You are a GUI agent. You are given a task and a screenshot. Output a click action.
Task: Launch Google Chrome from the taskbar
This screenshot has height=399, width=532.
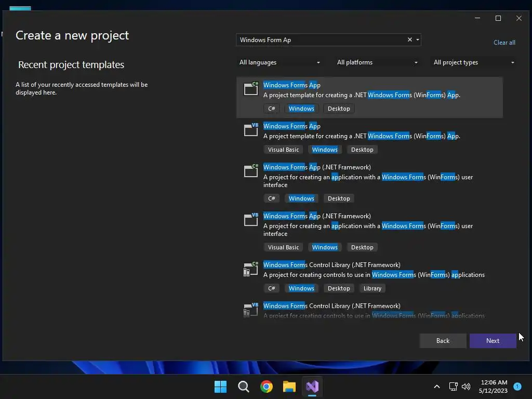(x=267, y=387)
